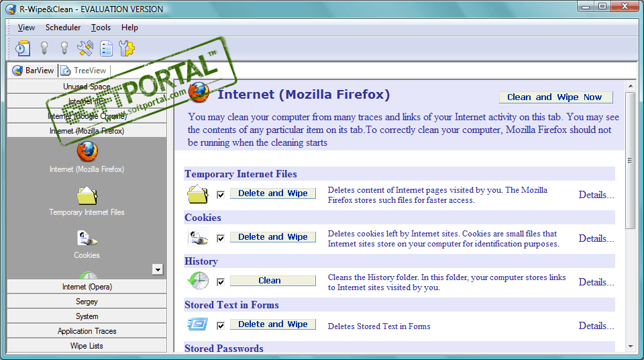Click the History clock icon in main panel

198,281
